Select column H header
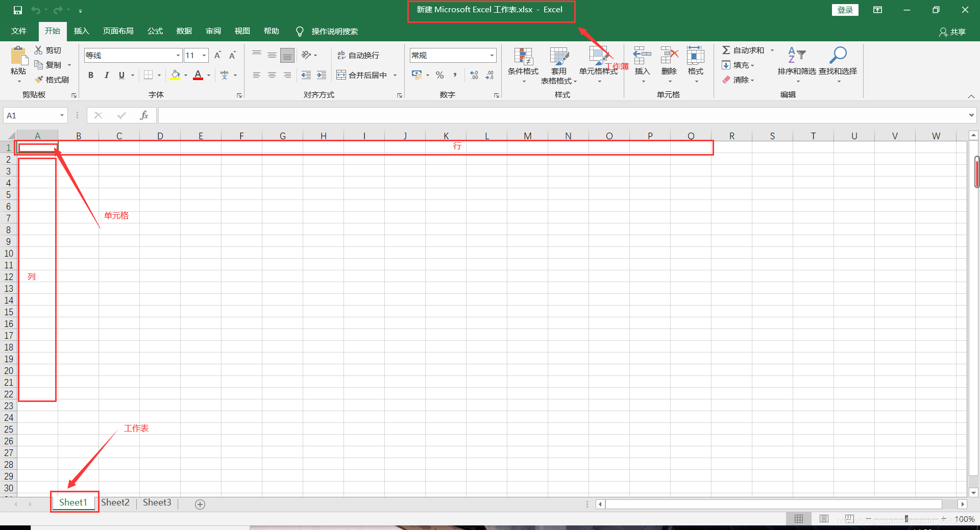 [324, 136]
